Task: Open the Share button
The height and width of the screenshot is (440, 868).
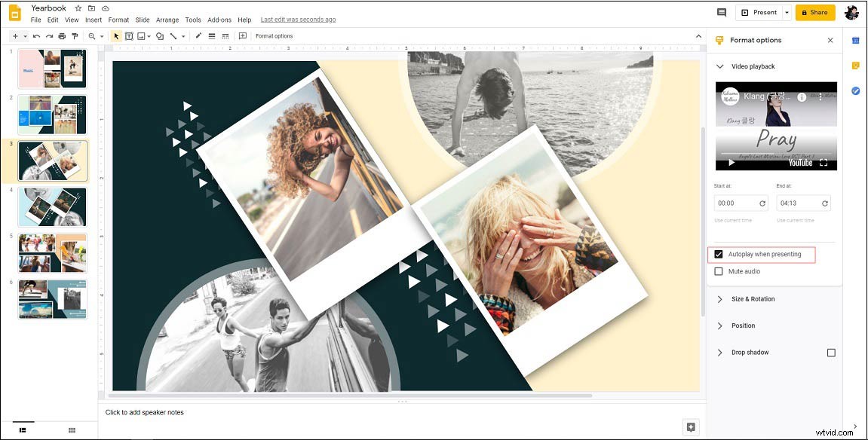Action: pyautogui.click(x=815, y=12)
